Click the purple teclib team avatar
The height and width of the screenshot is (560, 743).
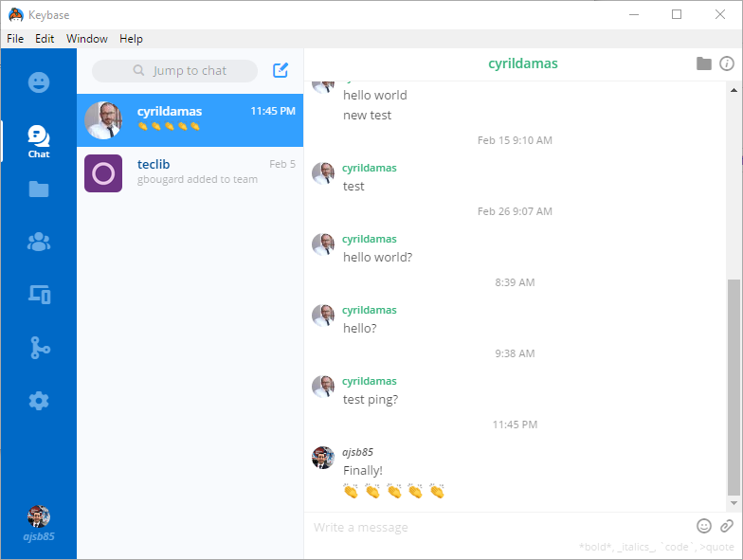click(x=103, y=172)
